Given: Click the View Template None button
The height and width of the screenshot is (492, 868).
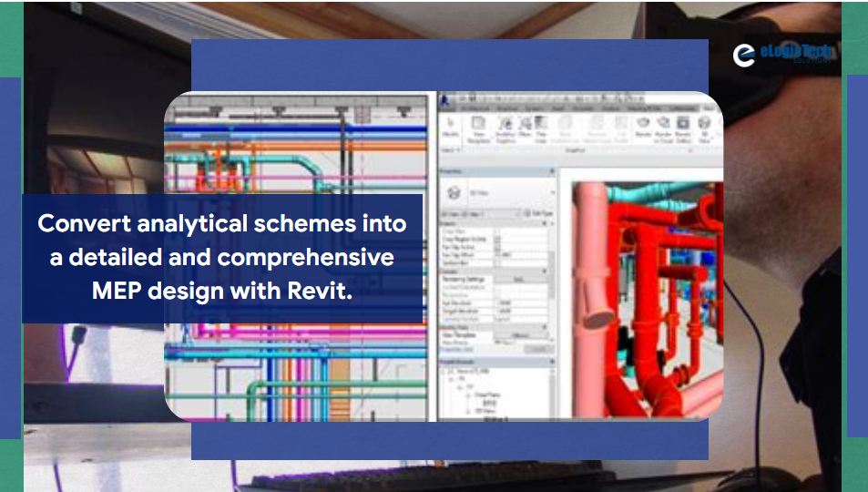Looking at the screenshot, I should tap(520, 335).
